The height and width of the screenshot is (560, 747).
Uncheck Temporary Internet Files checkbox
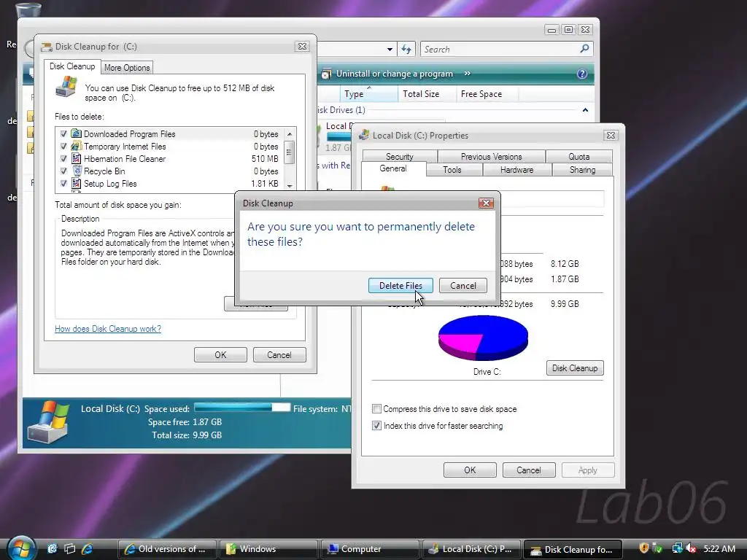[63, 147]
